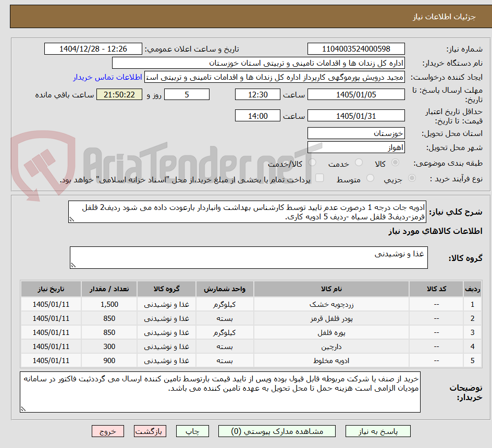The width and height of the screenshot is (492, 448).
Task: Click the تاریخ نیاز column header
Action: click(51, 289)
